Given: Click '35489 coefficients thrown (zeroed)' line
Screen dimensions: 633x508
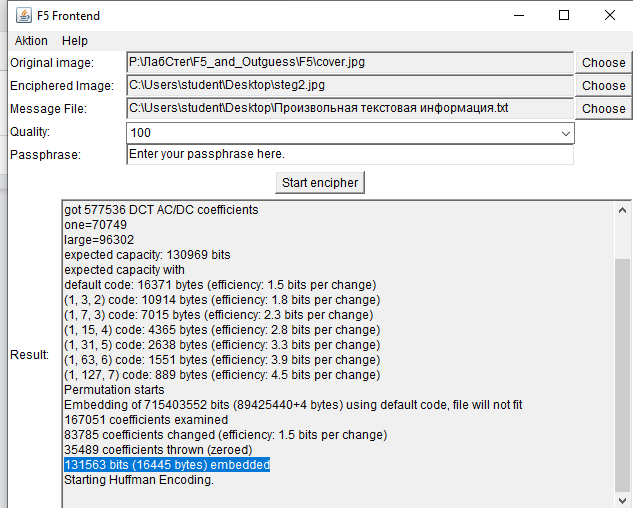Looking at the screenshot, I should (x=158, y=450).
